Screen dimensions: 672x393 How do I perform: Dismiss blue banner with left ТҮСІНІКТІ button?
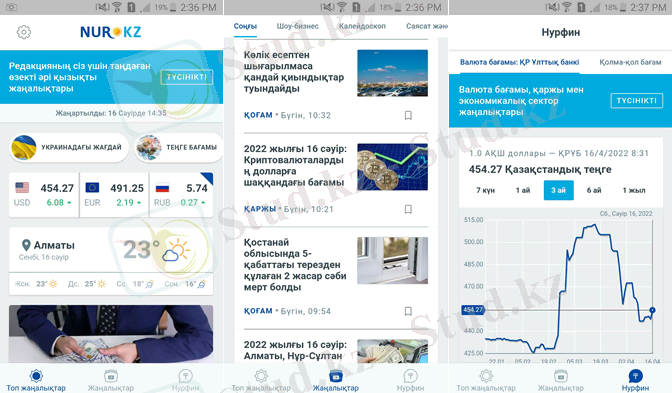coord(187,77)
